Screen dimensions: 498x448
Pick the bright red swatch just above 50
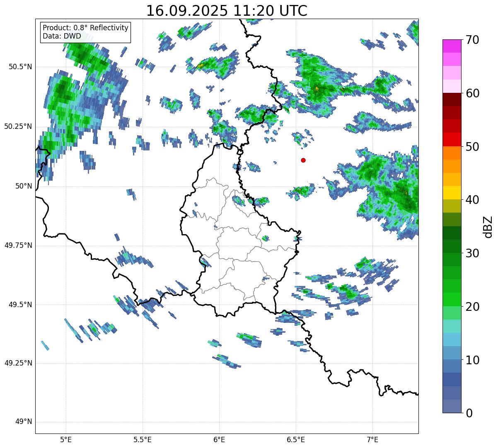[452, 139]
